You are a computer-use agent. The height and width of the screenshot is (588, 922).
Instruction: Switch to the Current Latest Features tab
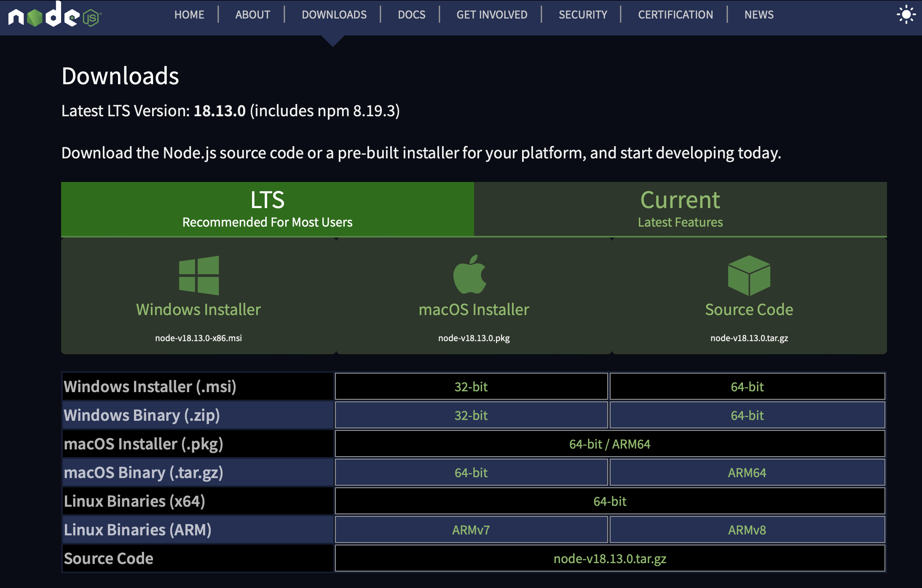point(680,209)
